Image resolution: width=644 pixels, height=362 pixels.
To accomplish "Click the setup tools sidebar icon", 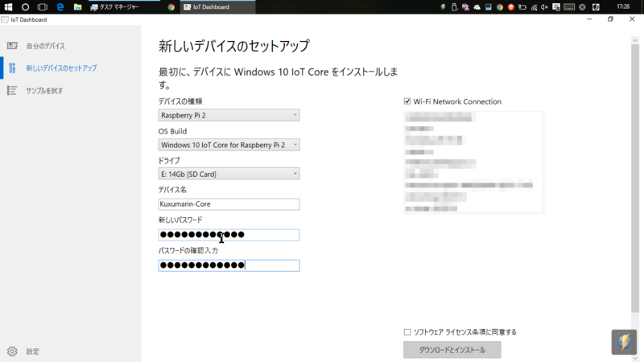I will click(12, 68).
